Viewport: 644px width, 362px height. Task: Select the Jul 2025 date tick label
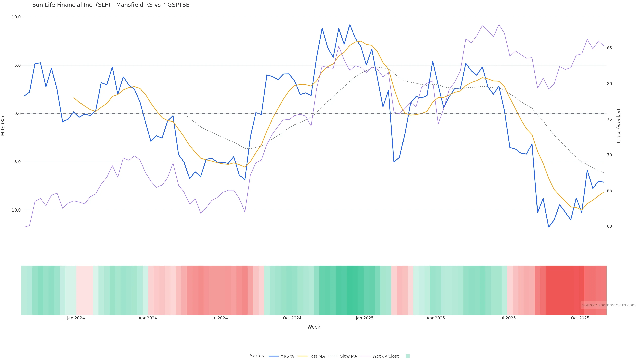[507, 318]
